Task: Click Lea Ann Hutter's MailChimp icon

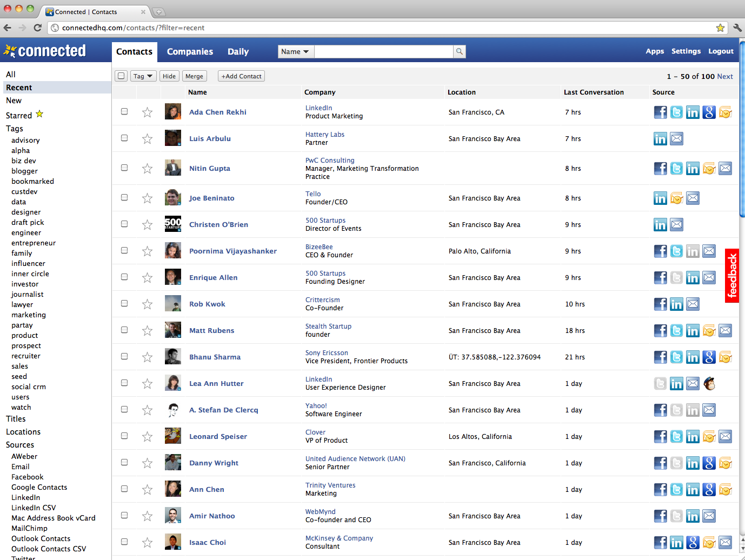Action: [x=709, y=383]
